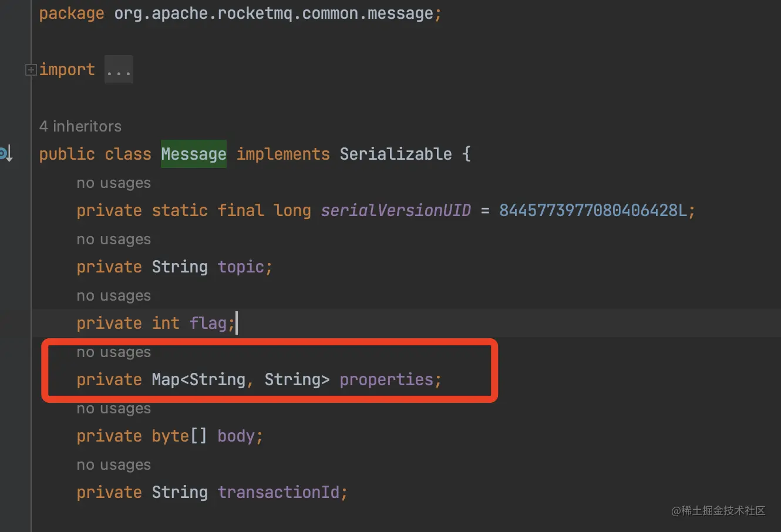Click the transactionId field name
Viewport: 781px width, 532px height.
pyautogui.click(x=278, y=492)
